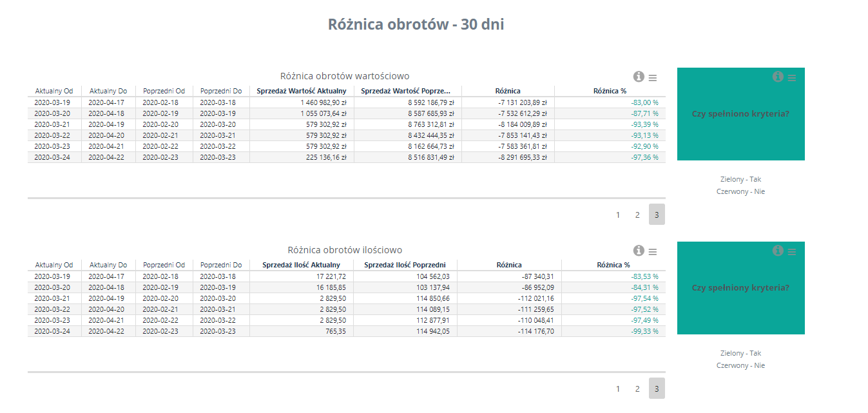The image size is (868, 413).
Task: Sort by Sprzedaż Wartość Poprze... column header
Action: coord(407,91)
